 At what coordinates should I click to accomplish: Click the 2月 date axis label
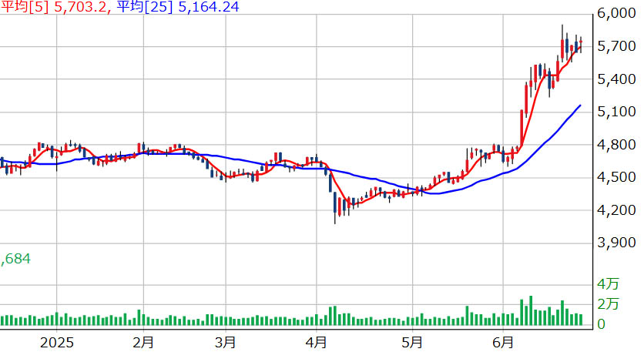click(x=143, y=343)
